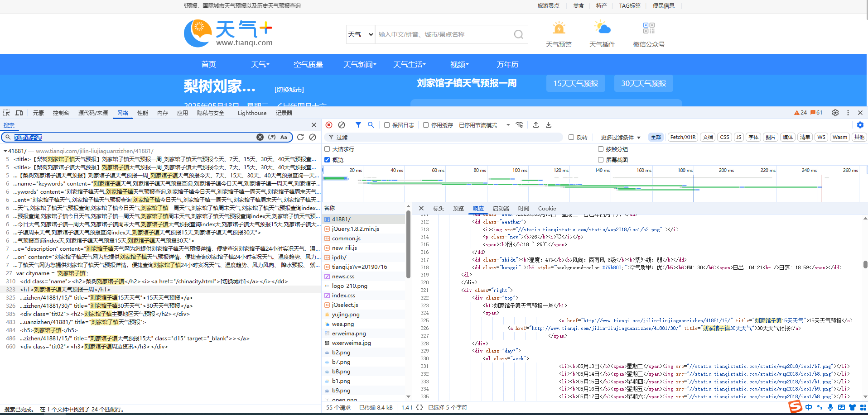868x415 pixels.
Task: Select the Fetch/XHR request type filter
Action: pyautogui.click(x=683, y=137)
